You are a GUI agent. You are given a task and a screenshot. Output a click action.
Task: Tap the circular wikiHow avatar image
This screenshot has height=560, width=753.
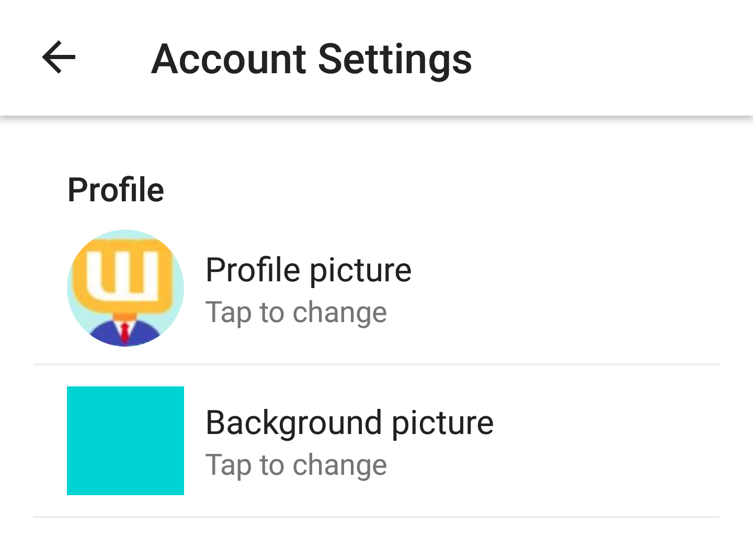(x=125, y=288)
